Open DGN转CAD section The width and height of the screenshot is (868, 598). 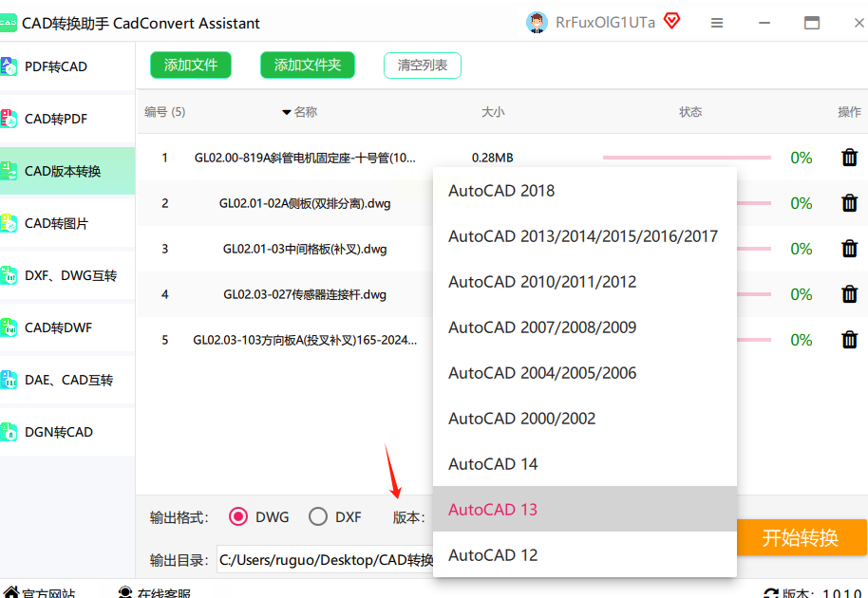coord(67,432)
